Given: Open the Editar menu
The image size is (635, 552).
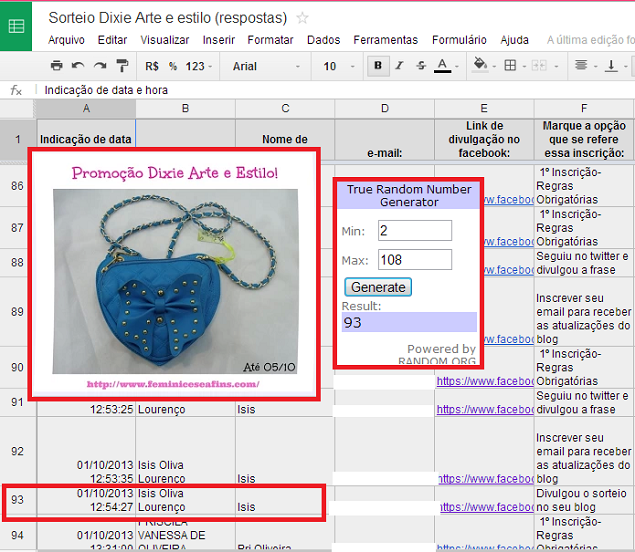Looking at the screenshot, I should point(112,40).
